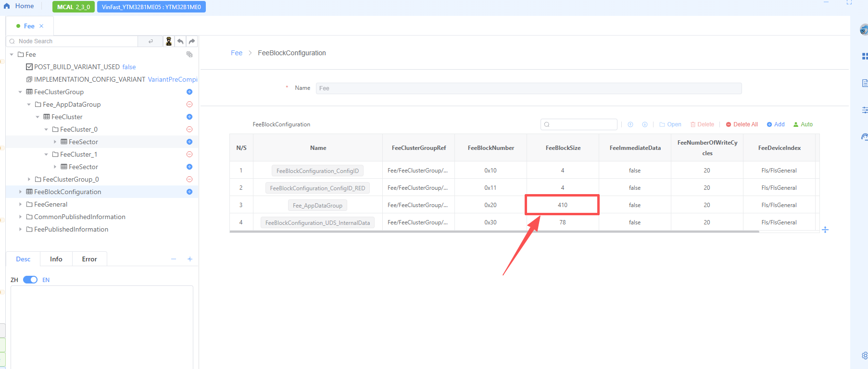Image resolution: width=868 pixels, height=369 pixels.
Task: Collapse bottom panel with the minus icon
Action: pyautogui.click(x=174, y=259)
